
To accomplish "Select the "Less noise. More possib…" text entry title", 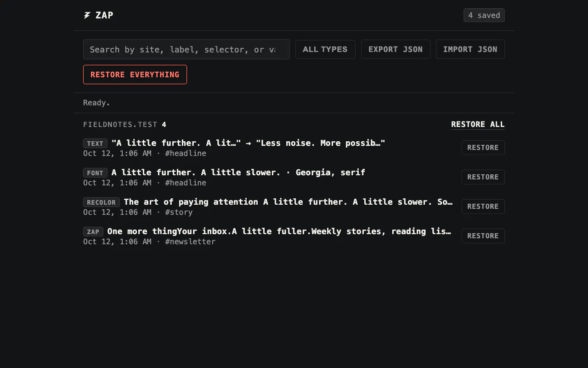I will click(249, 143).
